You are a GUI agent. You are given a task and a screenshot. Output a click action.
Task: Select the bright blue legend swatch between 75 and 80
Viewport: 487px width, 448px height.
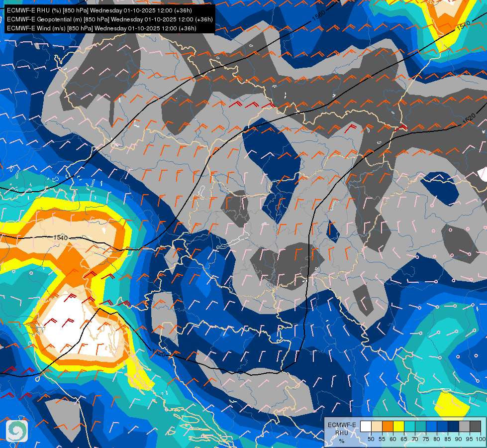click(431, 426)
